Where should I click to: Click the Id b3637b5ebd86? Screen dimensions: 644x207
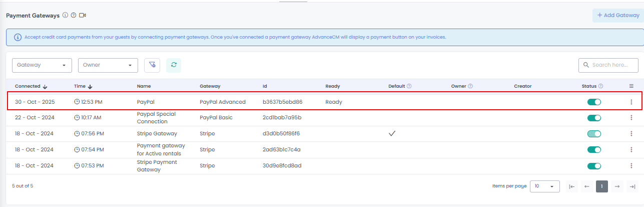click(283, 102)
